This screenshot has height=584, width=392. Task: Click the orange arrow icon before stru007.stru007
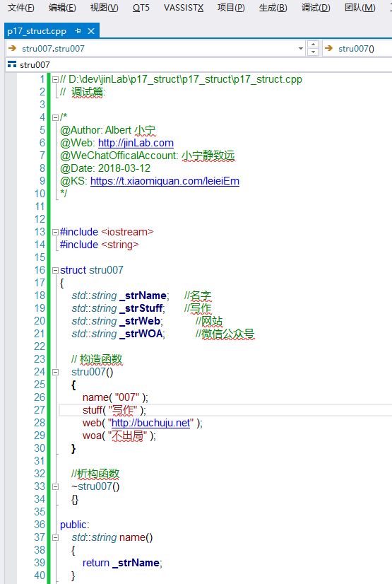pyautogui.click(x=12, y=48)
